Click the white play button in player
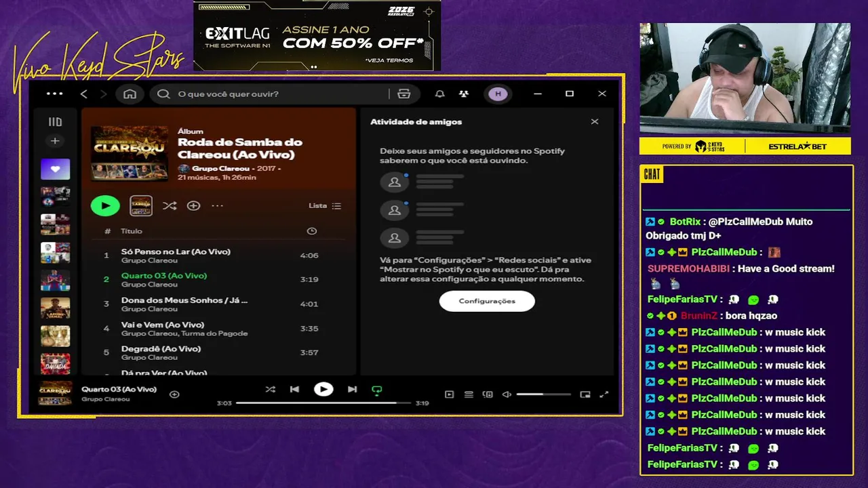Screen dimensions: 868x488 coord(323,389)
